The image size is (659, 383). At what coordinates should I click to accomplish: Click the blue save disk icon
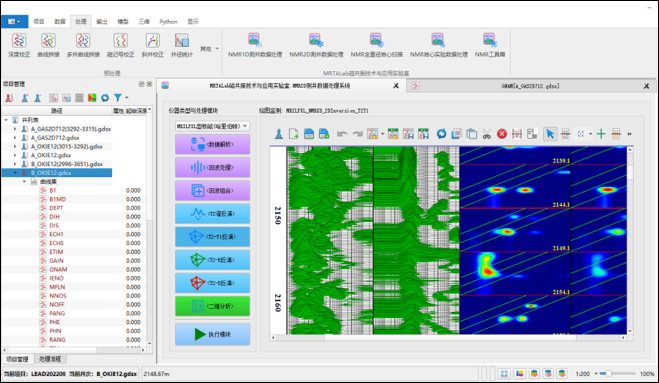tap(309, 134)
